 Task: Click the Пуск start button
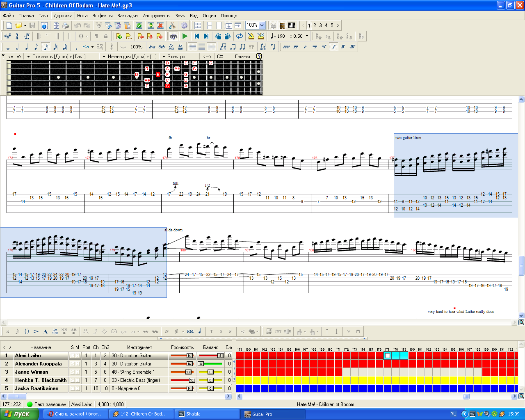[x=20, y=414]
